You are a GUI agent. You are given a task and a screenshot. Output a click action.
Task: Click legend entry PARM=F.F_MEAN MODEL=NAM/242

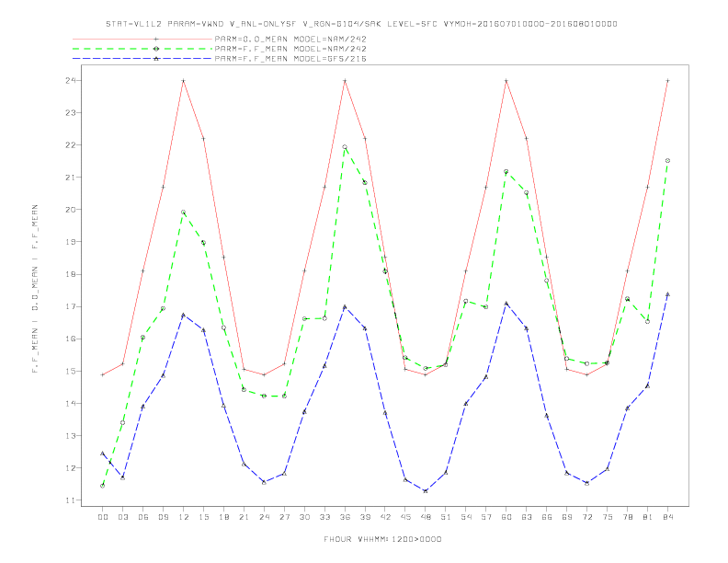[290, 49]
